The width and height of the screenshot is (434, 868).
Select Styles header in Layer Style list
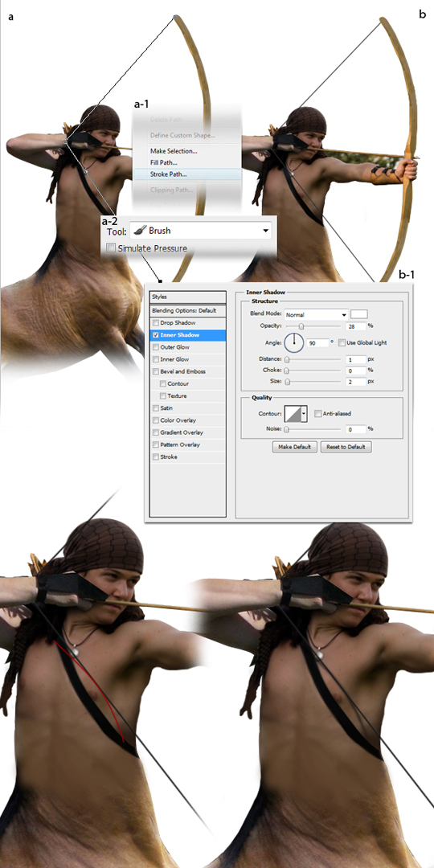point(187,297)
